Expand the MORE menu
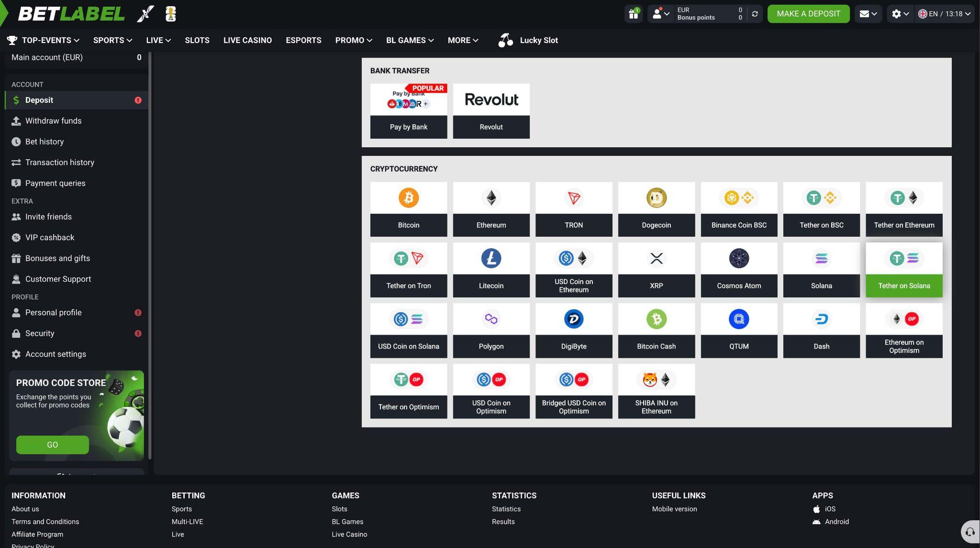Viewport: 980px width, 548px height. click(x=463, y=40)
